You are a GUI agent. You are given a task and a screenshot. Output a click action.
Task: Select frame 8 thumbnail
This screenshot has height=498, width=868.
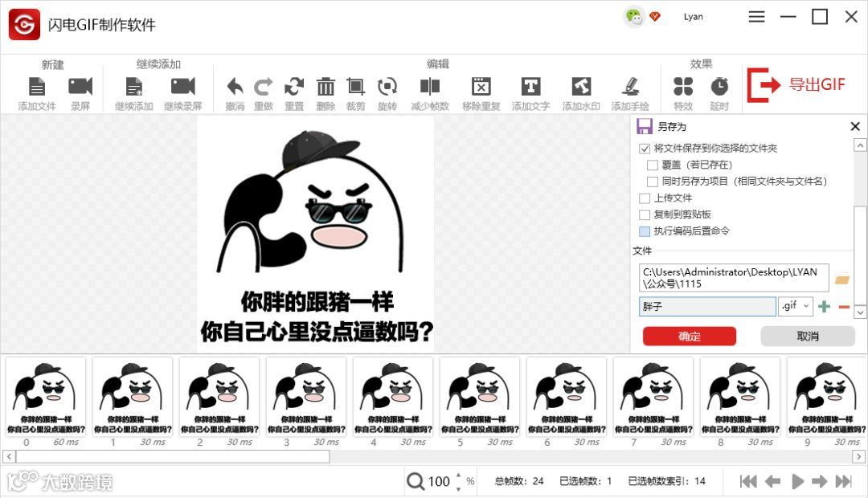740,396
